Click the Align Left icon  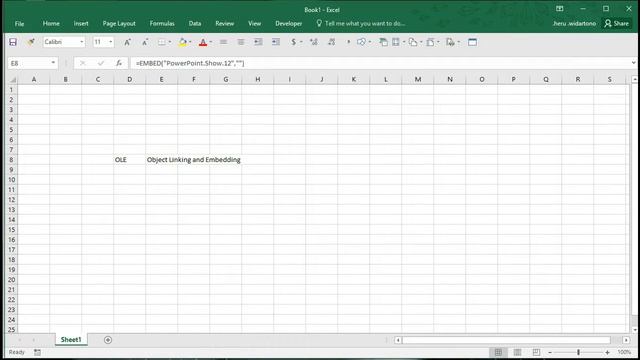click(223, 42)
